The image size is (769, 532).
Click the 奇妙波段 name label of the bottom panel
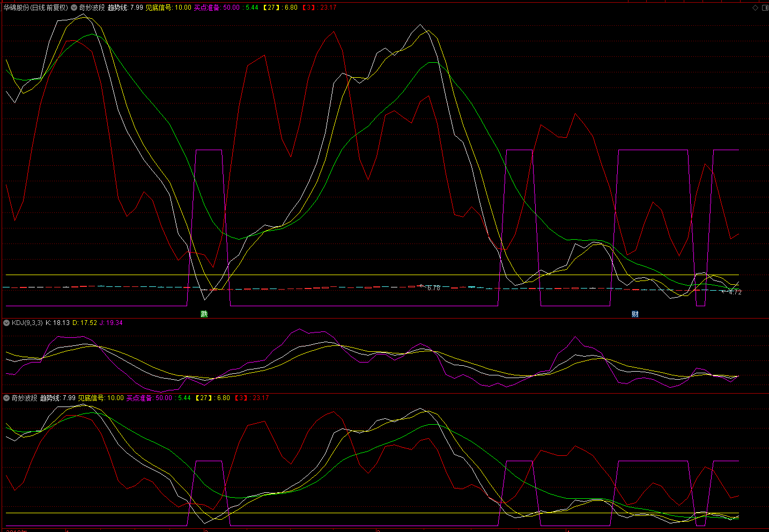pyautogui.click(x=25, y=398)
